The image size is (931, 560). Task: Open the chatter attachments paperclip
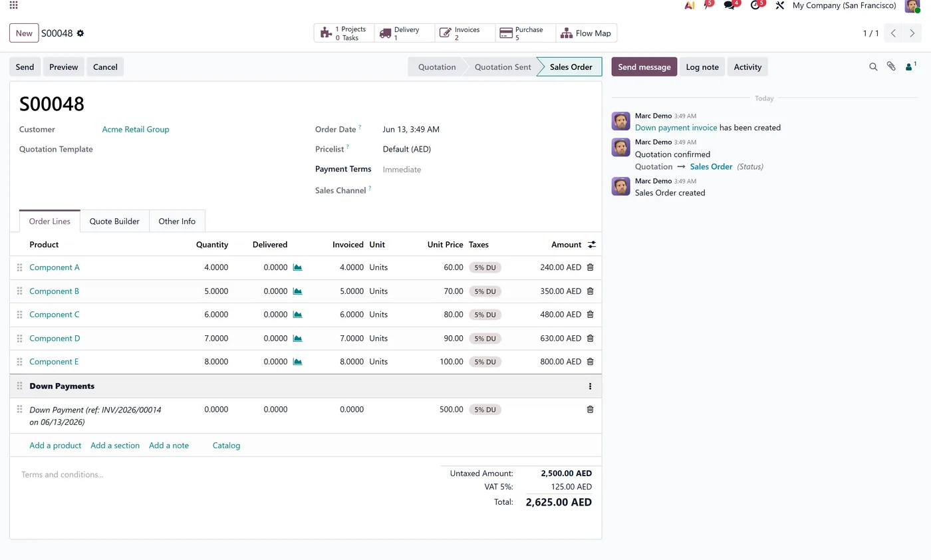click(x=891, y=67)
